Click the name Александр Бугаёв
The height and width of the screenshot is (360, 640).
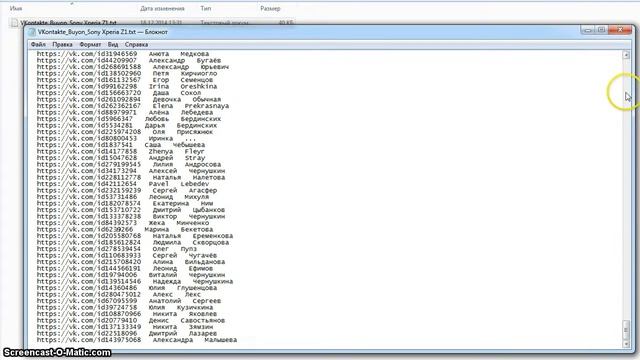pyautogui.click(x=185, y=60)
